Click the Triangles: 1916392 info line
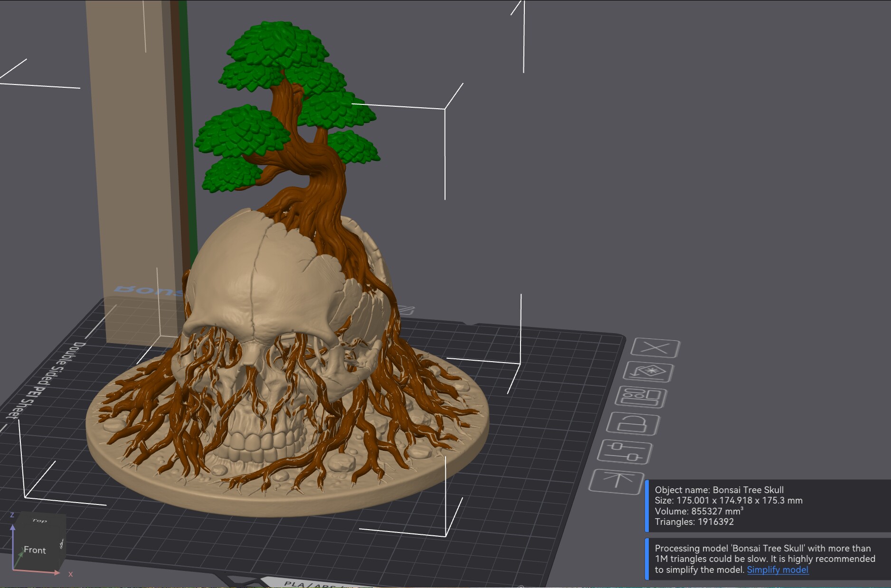 [694, 522]
